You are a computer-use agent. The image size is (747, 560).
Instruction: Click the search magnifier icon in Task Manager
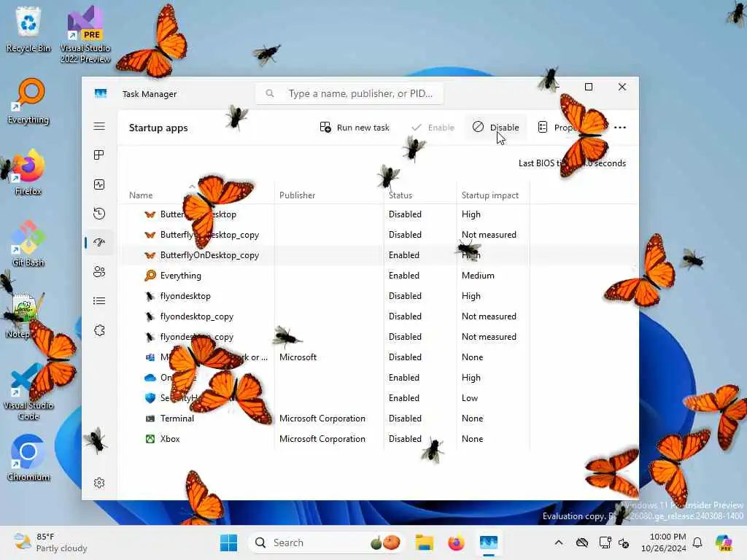point(270,93)
